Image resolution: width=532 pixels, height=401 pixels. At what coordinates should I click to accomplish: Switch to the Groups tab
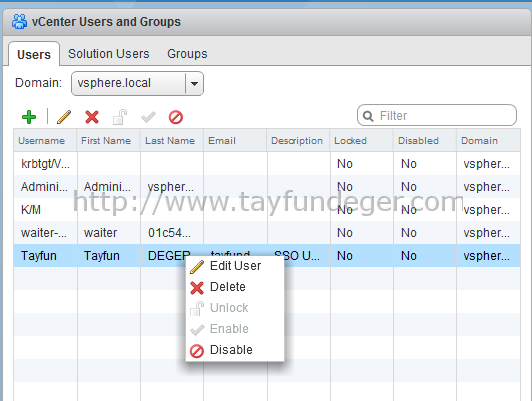coord(187,54)
